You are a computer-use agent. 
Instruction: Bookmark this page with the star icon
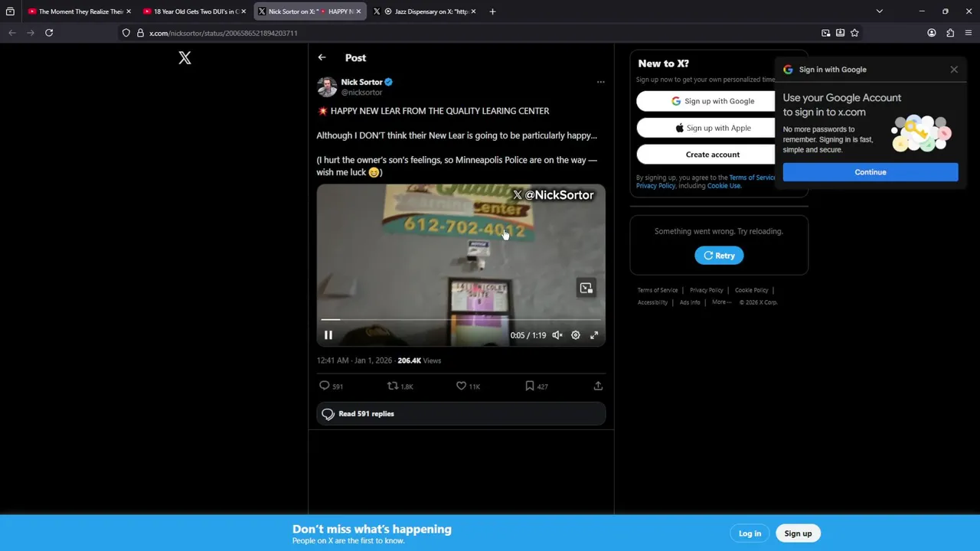[854, 33]
